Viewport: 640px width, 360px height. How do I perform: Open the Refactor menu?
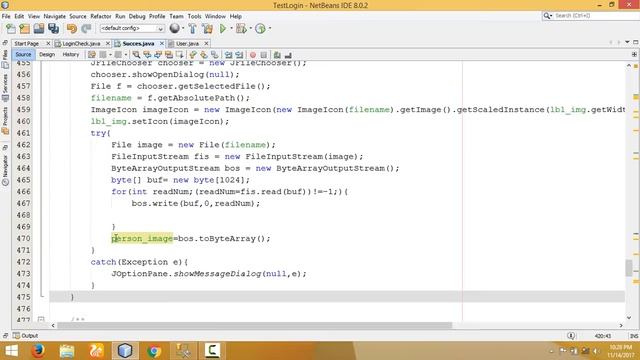pyautogui.click(x=101, y=16)
